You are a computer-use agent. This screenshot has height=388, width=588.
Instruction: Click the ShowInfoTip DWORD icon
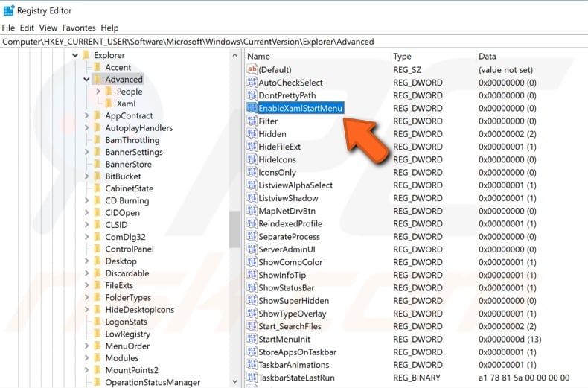(x=252, y=275)
